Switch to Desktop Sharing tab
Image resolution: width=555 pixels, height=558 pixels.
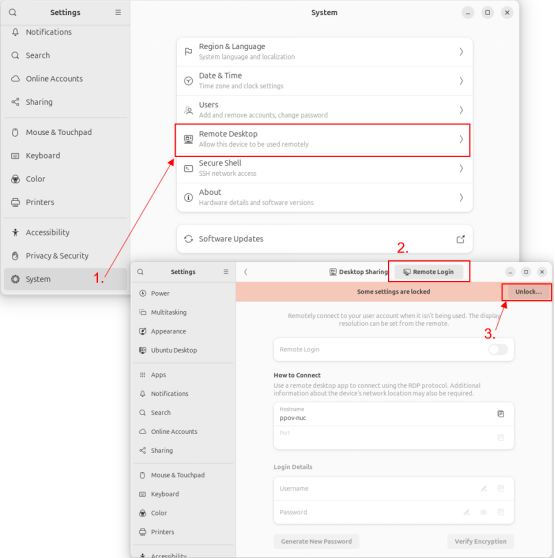point(358,272)
